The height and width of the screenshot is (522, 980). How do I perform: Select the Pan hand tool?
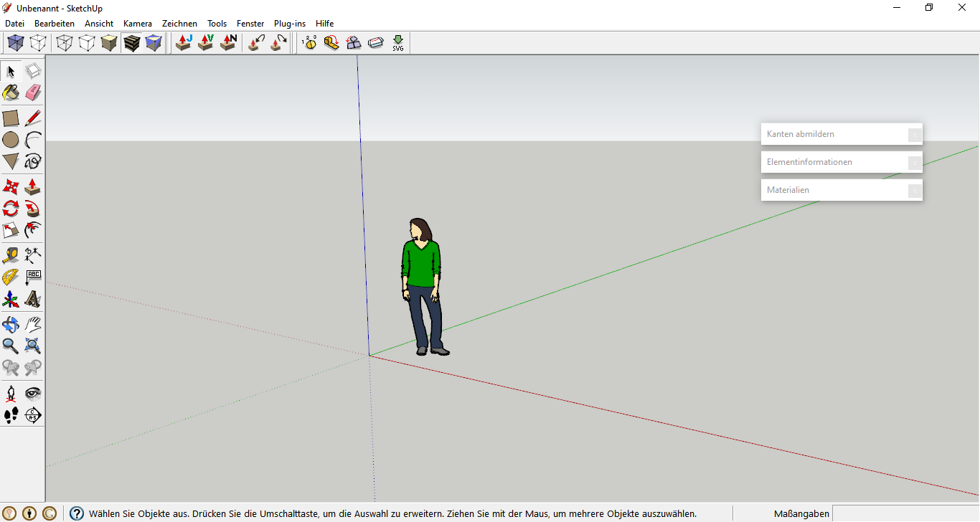coord(33,324)
